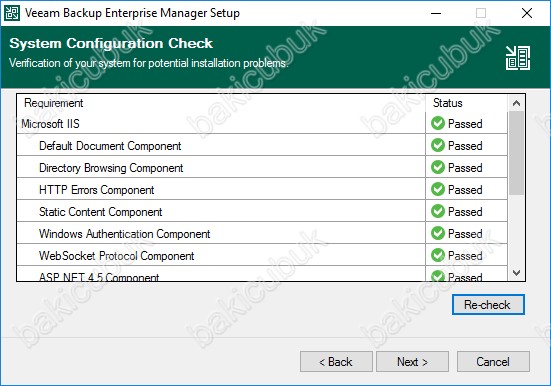Click the vertical scrollbar thumb of the list
551x386 pixels.
516,153
